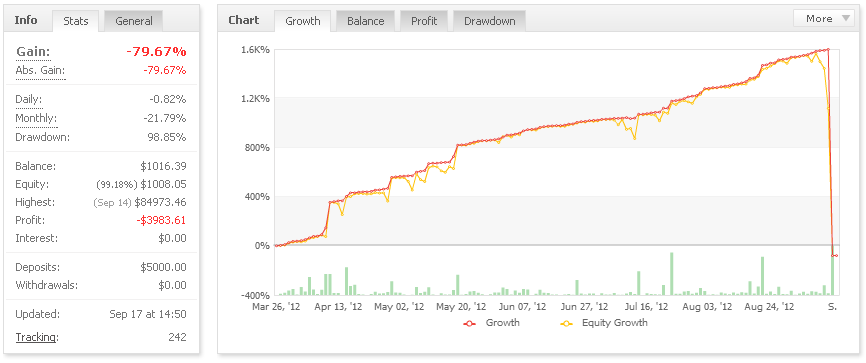Open the Balance chart tab
Image resolution: width=866 pixels, height=363 pixels.
tap(365, 21)
